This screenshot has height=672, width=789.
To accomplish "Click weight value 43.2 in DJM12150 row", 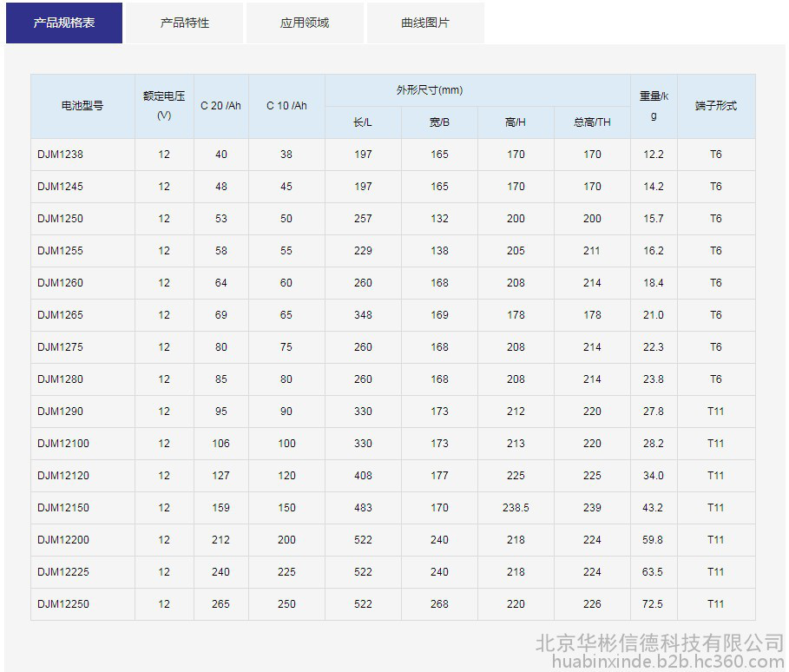I will [653, 508].
